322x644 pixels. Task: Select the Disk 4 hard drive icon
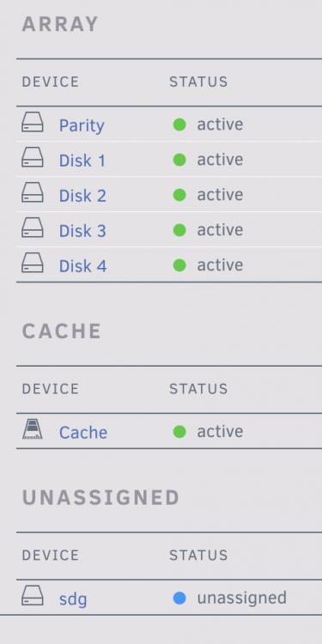(x=33, y=263)
